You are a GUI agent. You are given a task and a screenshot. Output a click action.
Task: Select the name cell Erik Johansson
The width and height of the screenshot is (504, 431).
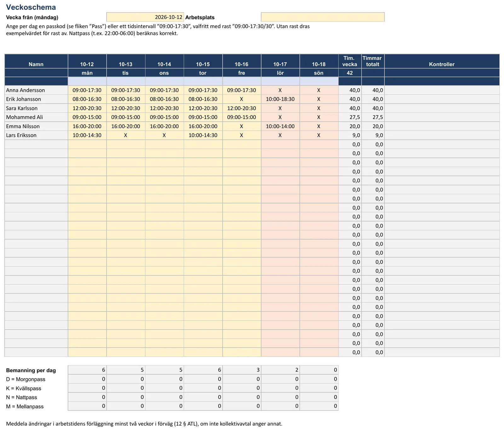click(x=36, y=99)
